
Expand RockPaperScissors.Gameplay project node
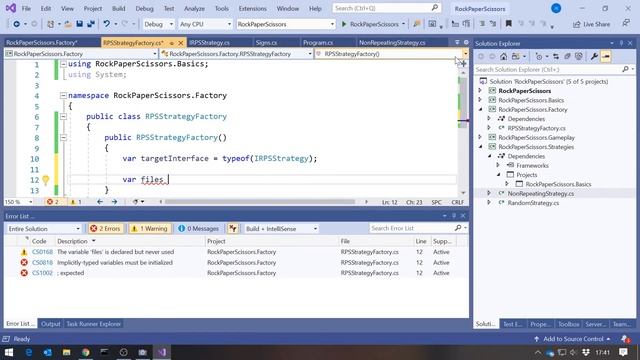click(480, 138)
